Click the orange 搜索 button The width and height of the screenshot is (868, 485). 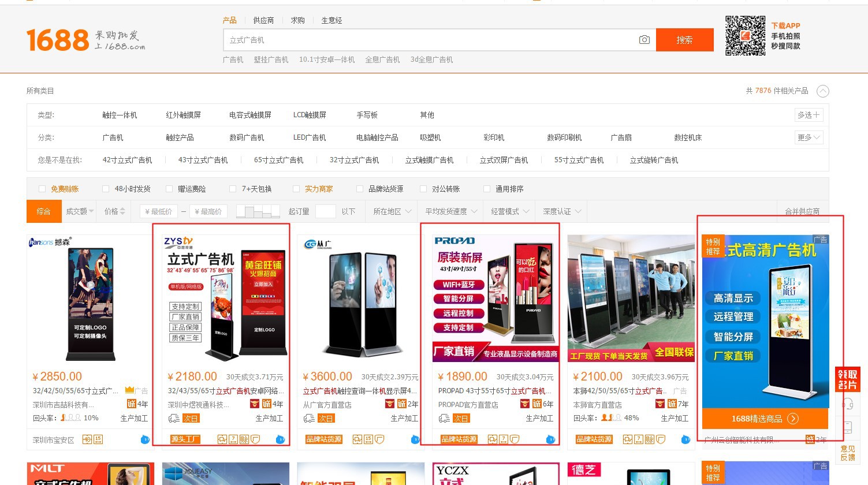[x=685, y=40]
